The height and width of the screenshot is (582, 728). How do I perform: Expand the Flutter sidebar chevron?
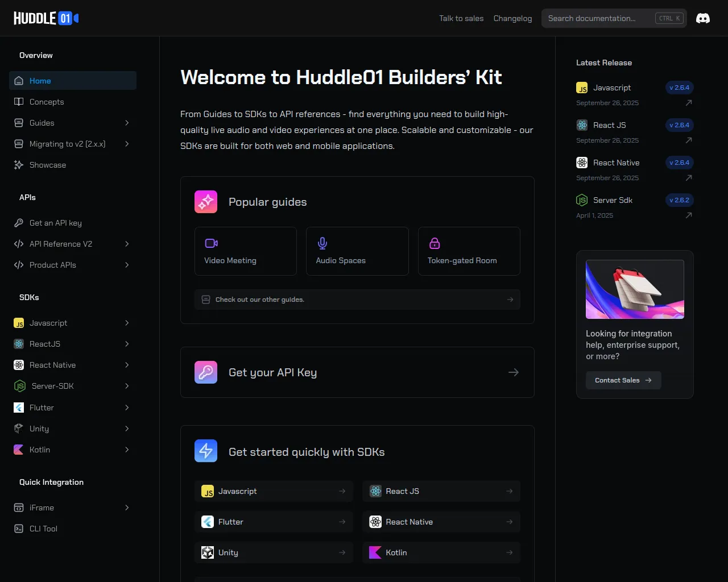127,408
